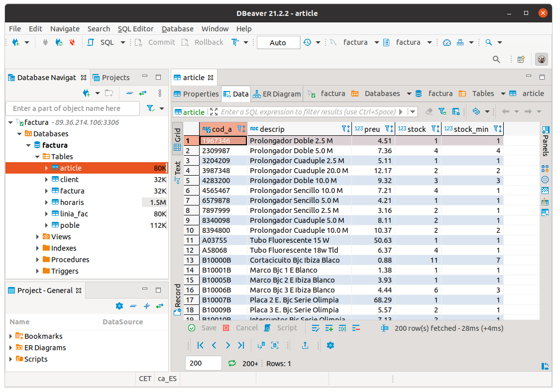Viewport: 557px width, 392px height.
Task: Switch to Text view mode
Action: click(177, 172)
